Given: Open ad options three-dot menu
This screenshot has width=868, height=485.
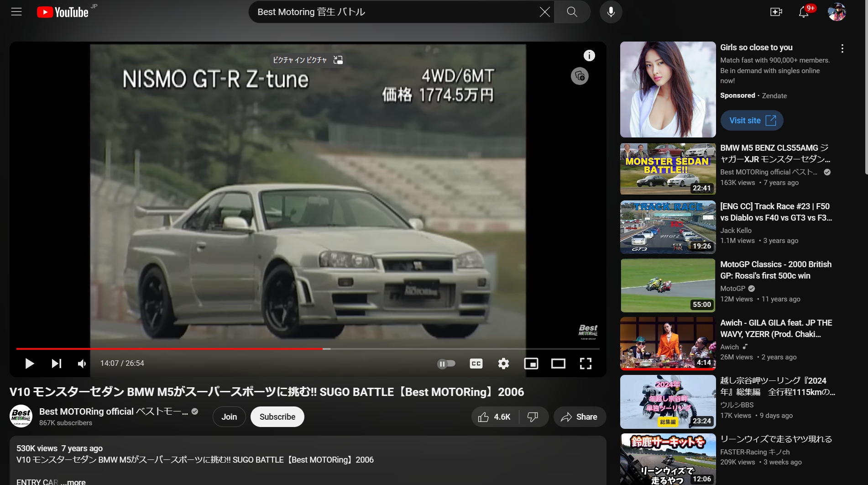Looking at the screenshot, I should pyautogui.click(x=842, y=48).
